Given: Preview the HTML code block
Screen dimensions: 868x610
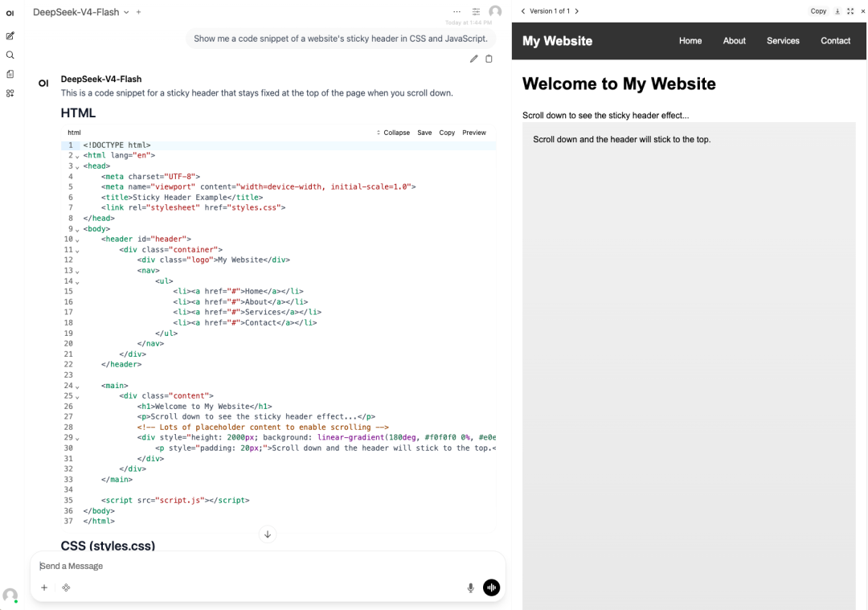Looking at the screenshot, I should [x=474, y=133].
